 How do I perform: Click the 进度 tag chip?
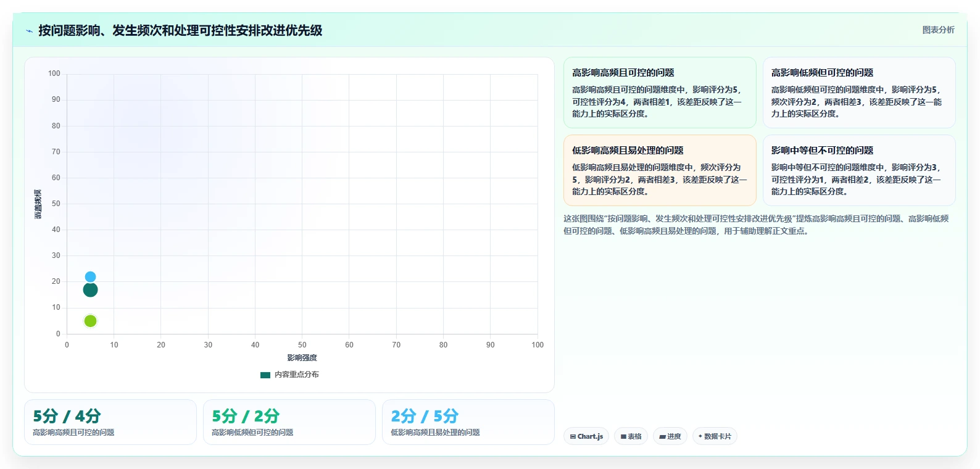click(x=670, y=436)
